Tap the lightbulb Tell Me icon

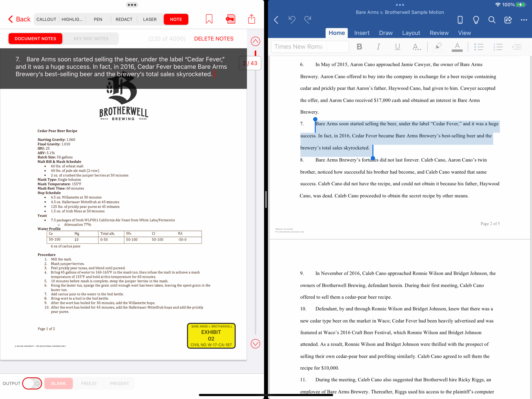coord(476,20)
